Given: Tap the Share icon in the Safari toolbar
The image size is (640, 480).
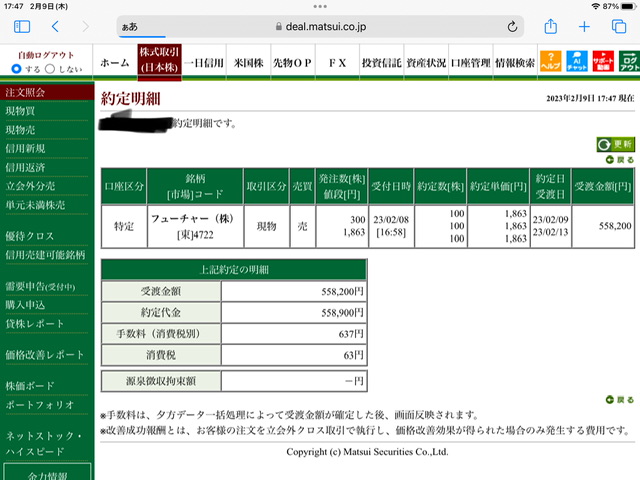Looking at the screenshot, I should coord(551,26).
